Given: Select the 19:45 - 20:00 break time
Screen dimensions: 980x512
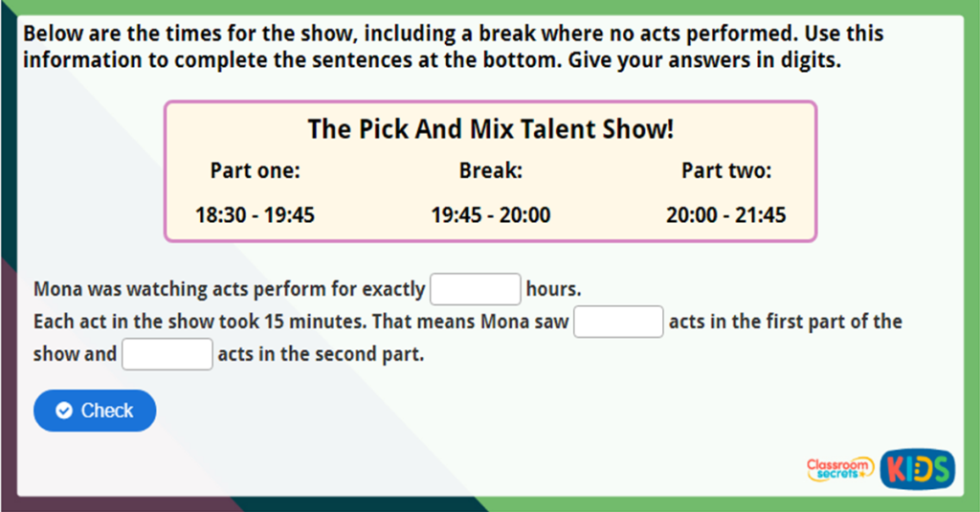Looking at the screenshot, I should [491, 214].
